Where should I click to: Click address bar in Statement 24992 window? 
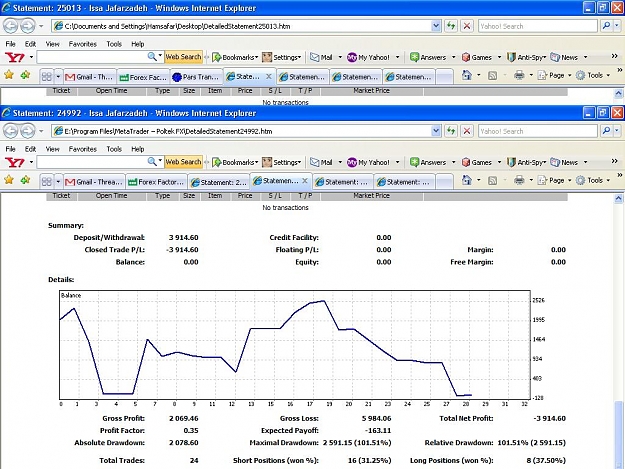pos(242,131)
